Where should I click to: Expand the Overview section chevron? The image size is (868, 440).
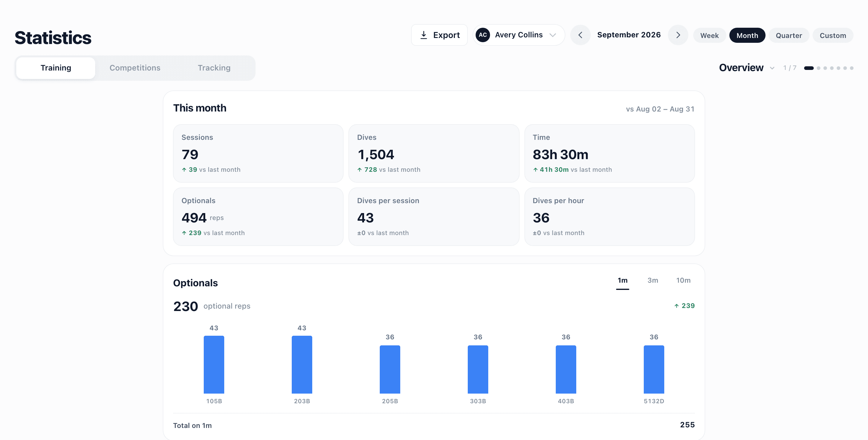(772, 68)
